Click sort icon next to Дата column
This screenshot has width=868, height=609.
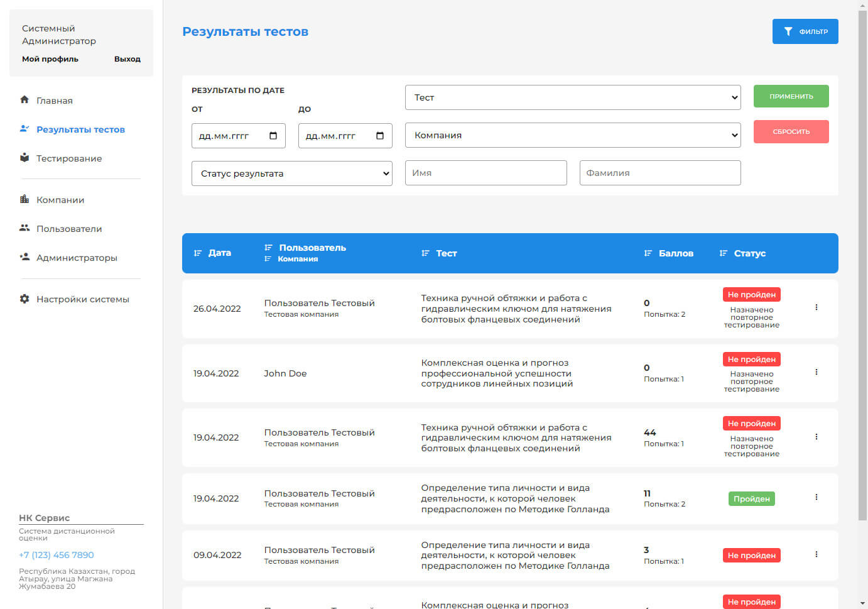pos(198,253)
